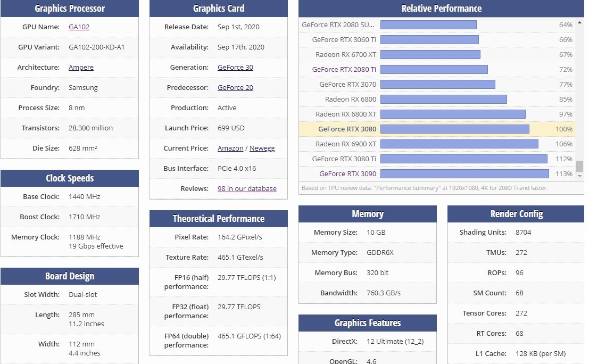This screenshot has width=589, height=364.
Task: Click the Render Config section header
Action: (x=516, y=214)
